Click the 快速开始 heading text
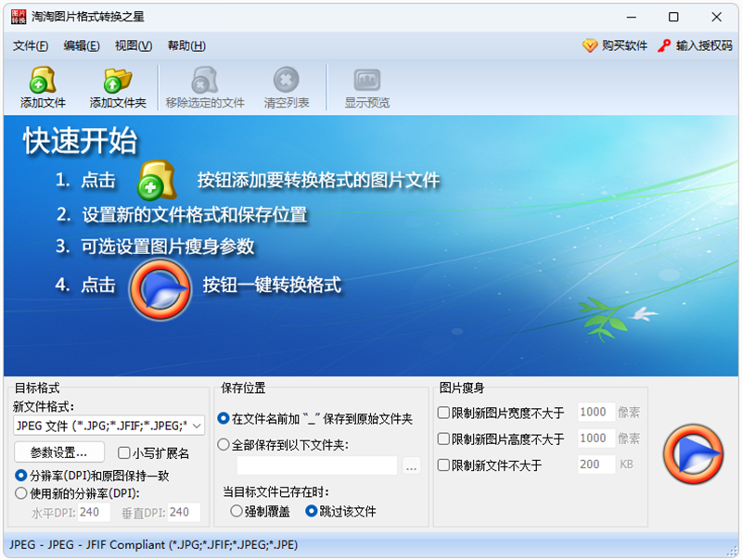 point(80,141)
